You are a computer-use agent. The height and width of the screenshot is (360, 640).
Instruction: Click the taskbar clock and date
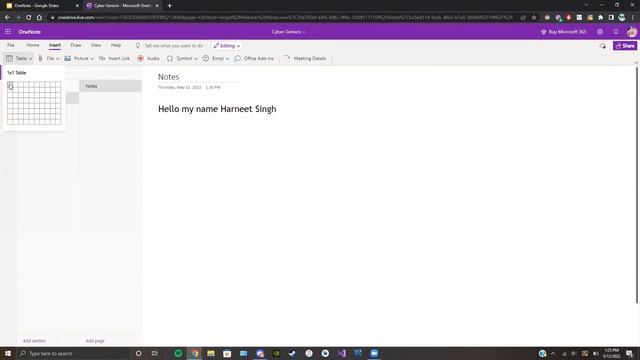pyautogui.click(x=611, y=353)
